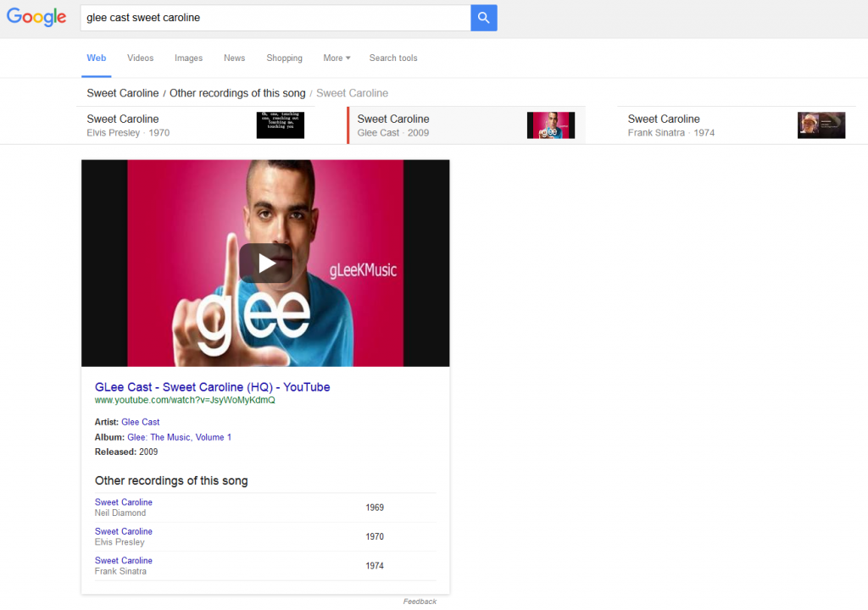Play the Glee Sweet Caroline video
Screen dimensions: 868x610
[265, 263]
